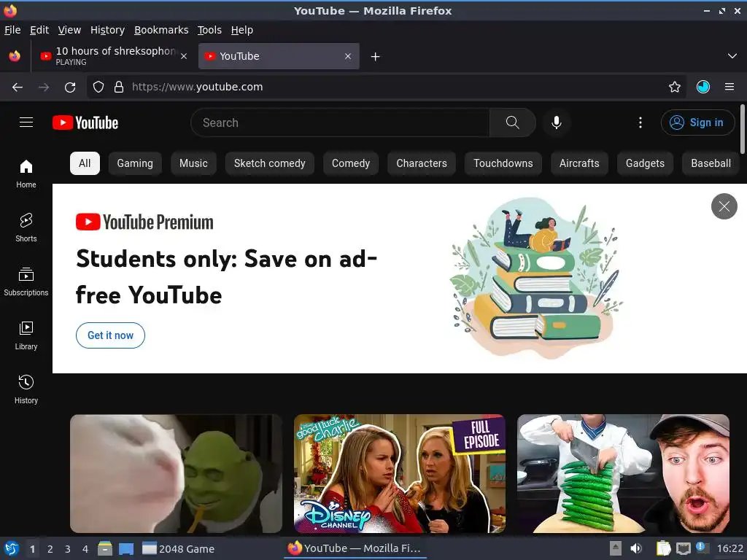Open the Good Luck Charlie full episode thumbnail
The width and height of the screenshot is (747, 560).
[400, 473]
